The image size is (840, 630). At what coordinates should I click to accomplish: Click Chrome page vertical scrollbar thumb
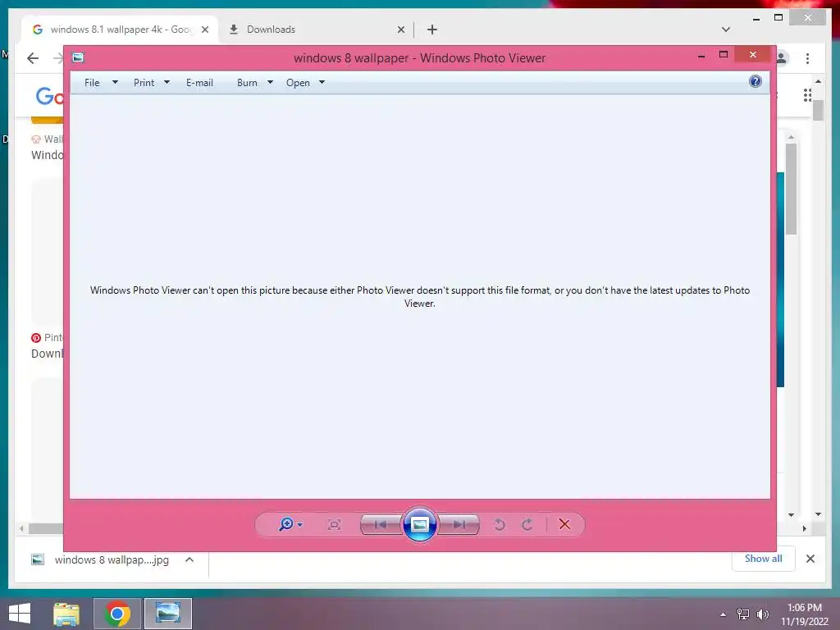pyautogui.click(x=818, y=109)
